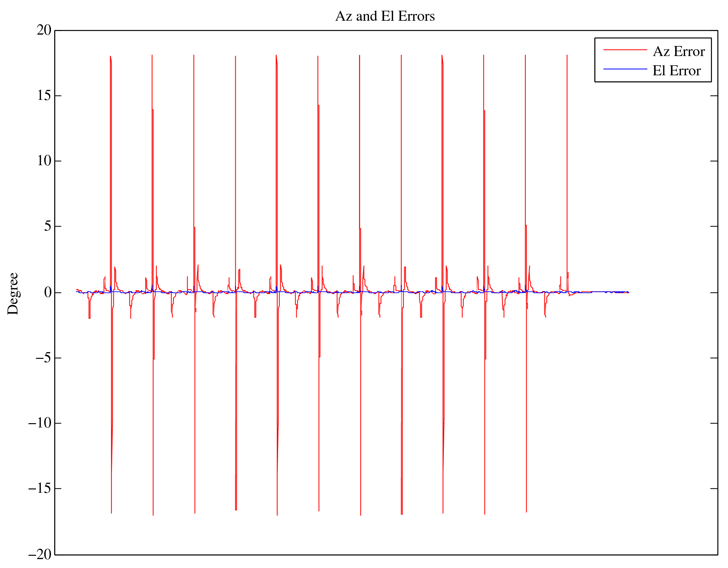This screenshot has height=568, width=728.
Task: Click the y-axis tick label −10
Action: point(40,423)
